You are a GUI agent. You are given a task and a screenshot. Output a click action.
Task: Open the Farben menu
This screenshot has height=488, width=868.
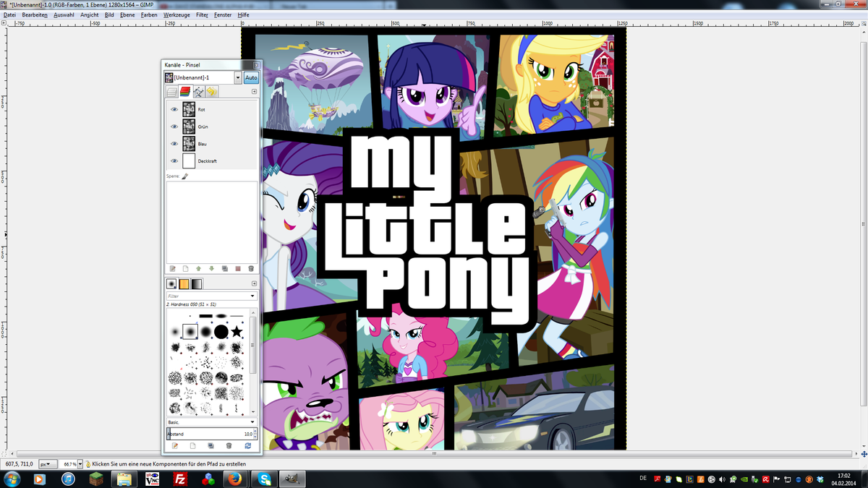click(149, 14)
